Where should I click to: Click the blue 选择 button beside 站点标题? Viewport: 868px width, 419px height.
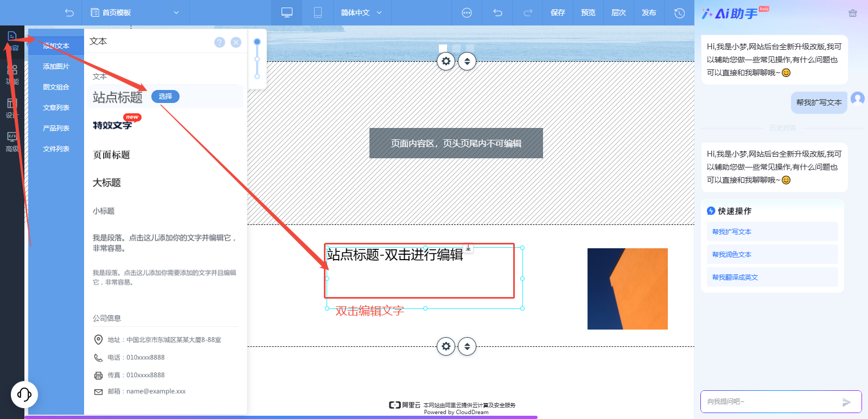point(165,96)
